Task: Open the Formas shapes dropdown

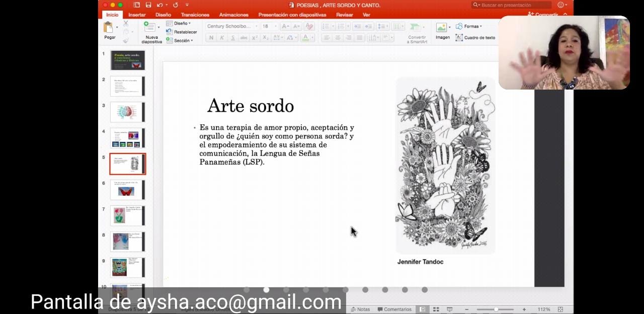Action: (469, 26)
